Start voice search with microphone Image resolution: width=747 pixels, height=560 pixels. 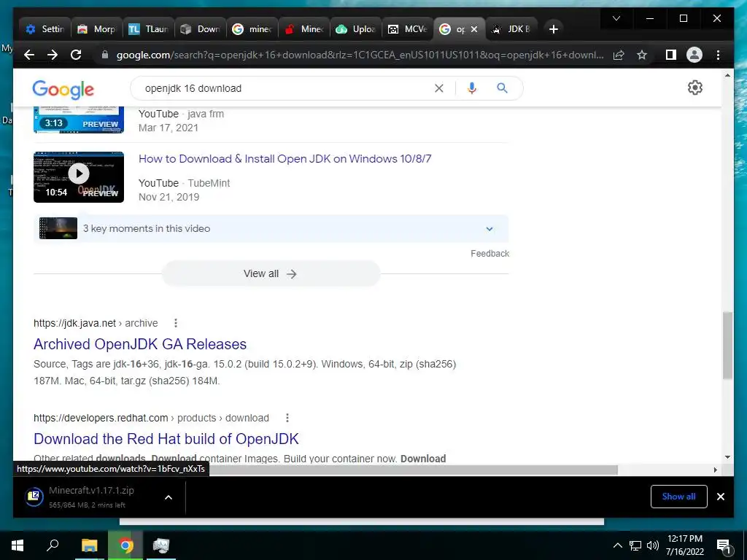472,88
